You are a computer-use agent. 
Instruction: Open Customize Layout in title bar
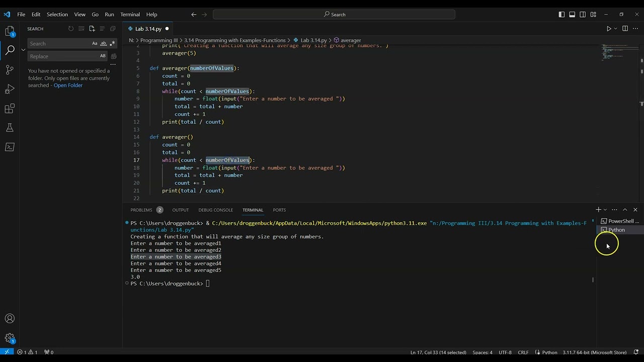[x=593, y=15]
